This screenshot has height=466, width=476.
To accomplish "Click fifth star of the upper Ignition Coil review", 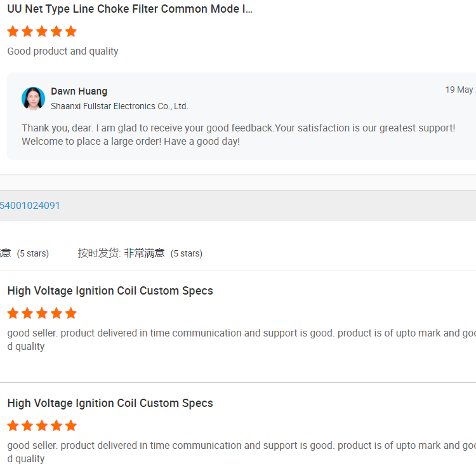I will (x=70, y=313).
